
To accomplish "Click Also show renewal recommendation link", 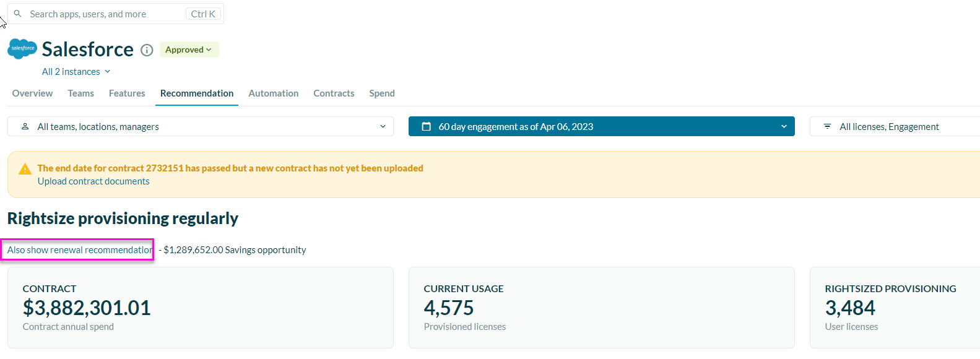I will pos(79,250).
